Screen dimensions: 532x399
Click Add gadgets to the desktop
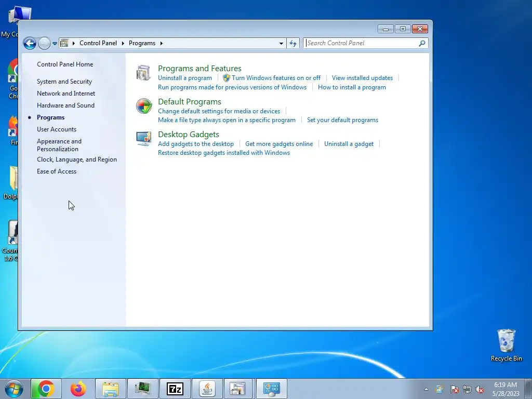tap(196, 144)
